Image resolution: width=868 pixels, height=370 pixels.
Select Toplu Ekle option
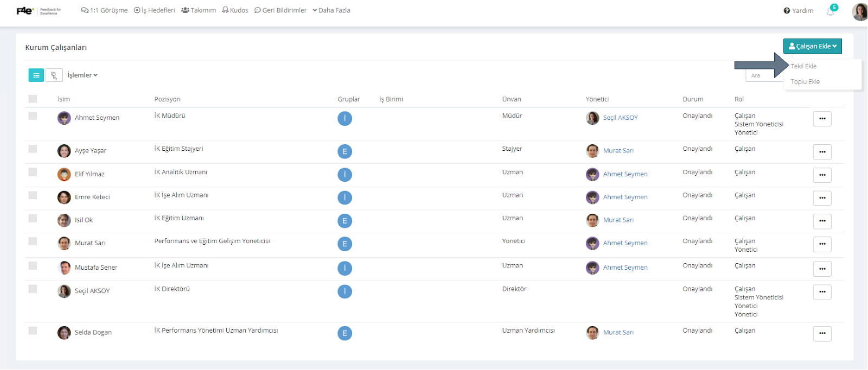[x=805, y=82]
